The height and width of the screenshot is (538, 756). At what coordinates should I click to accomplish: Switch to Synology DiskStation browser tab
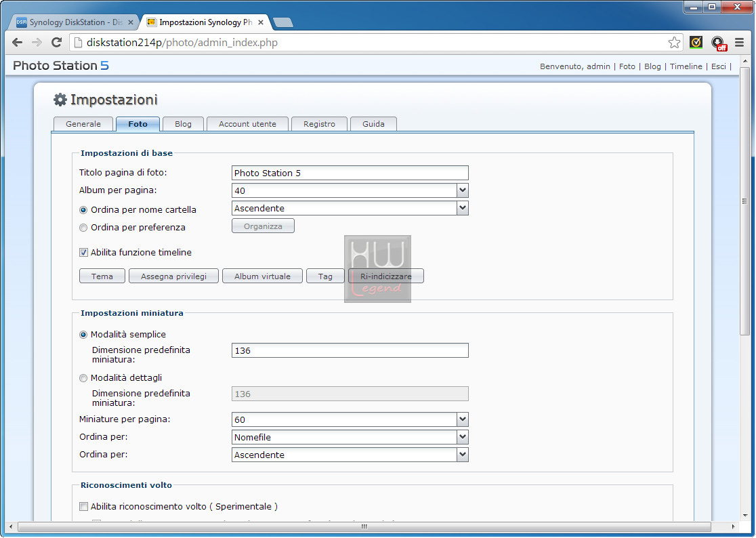[75, 22]
